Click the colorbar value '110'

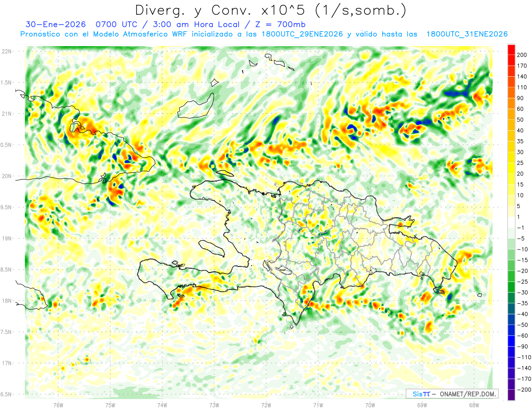point(523,87)
